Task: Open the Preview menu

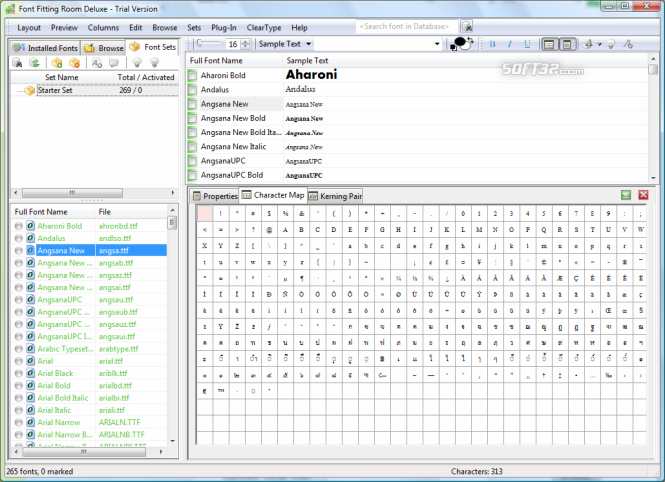Action: (64, 28)
